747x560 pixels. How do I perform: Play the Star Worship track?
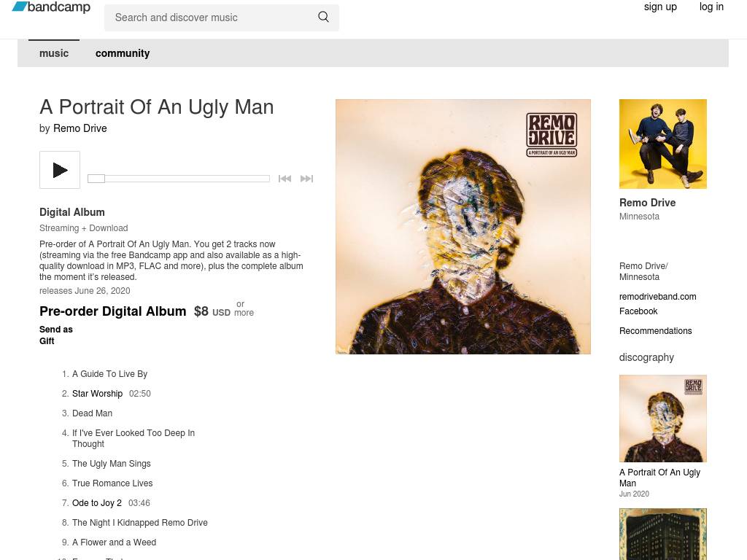97,394
